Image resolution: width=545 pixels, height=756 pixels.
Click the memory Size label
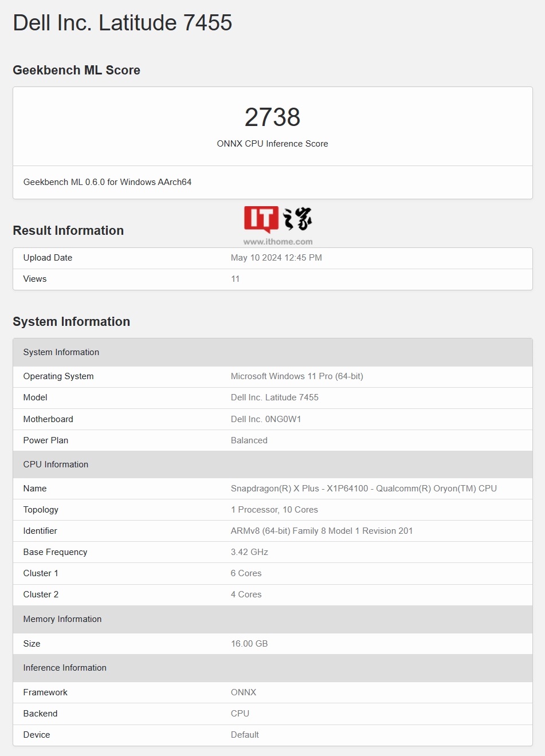[x=32, y=644]
